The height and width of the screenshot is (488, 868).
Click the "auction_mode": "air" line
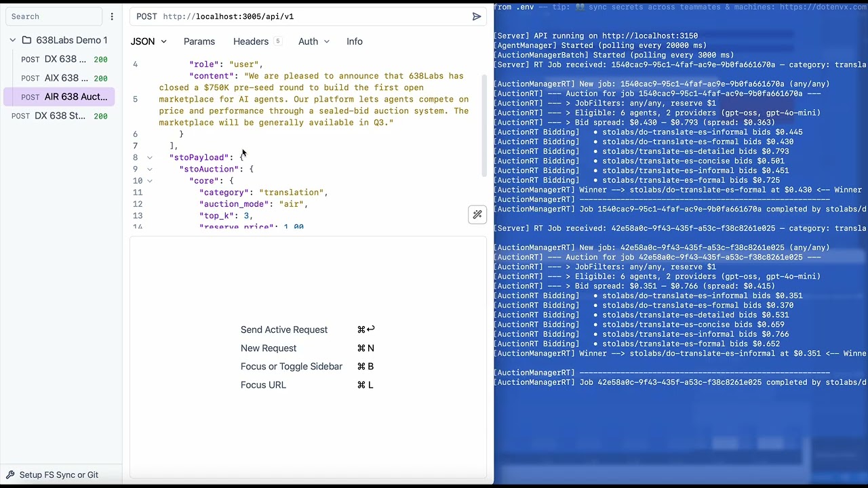(x=254, y=204)
